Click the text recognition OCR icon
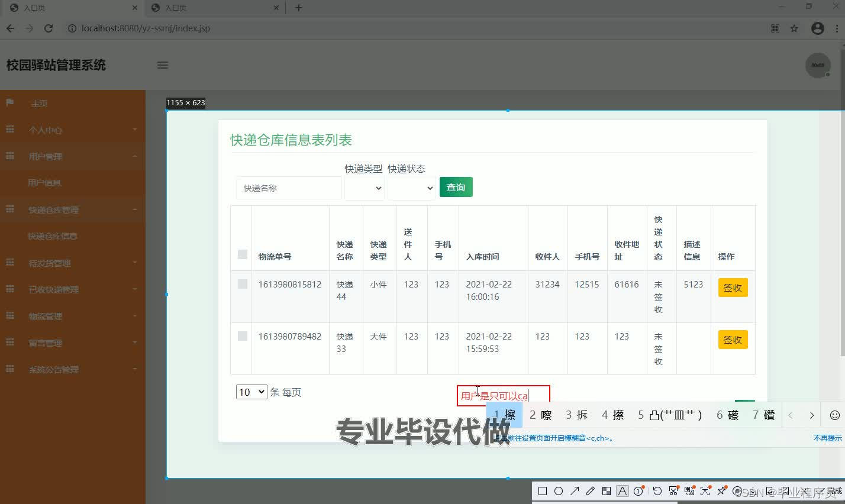 [x=705, y=491]
